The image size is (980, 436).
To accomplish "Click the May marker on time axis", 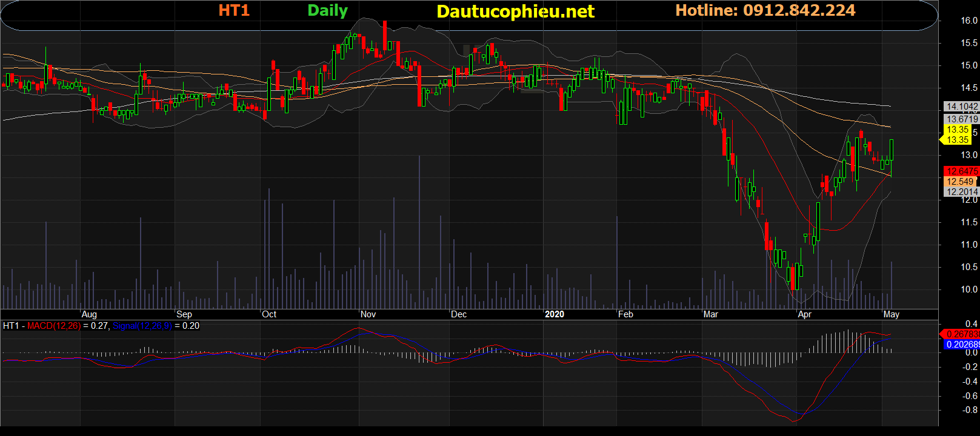I will click(891, 314).
